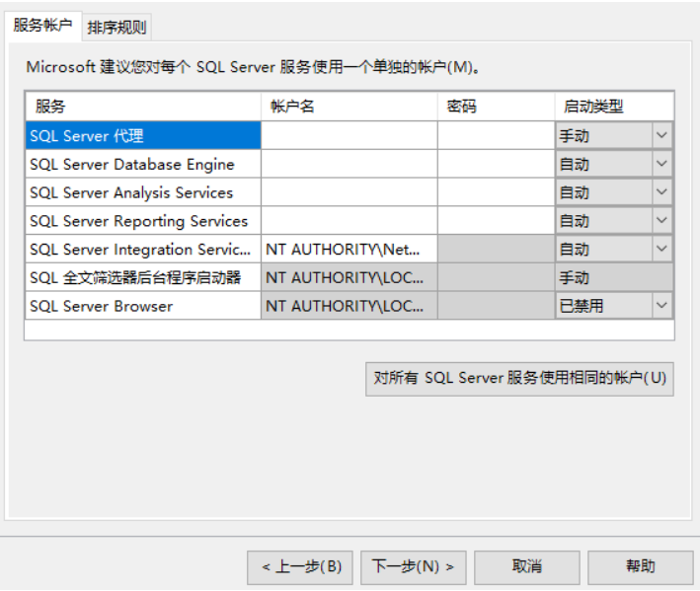Click account name field for Reporting Services
700x591 pixels.
(x=350, y=221)
